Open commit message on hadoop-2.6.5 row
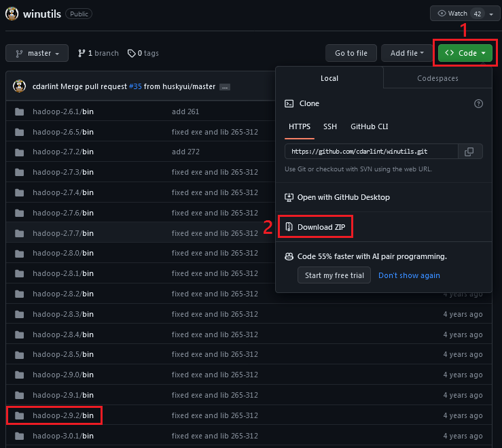This screenshot has height=448, width=502. coord(215,132)
